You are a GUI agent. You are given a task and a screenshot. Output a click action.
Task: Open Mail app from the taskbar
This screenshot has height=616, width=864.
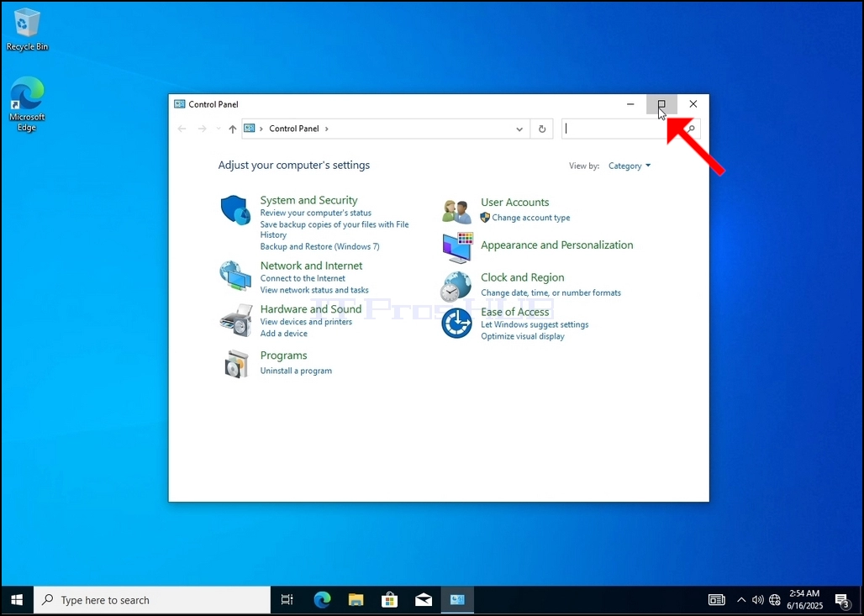[424, 600]
